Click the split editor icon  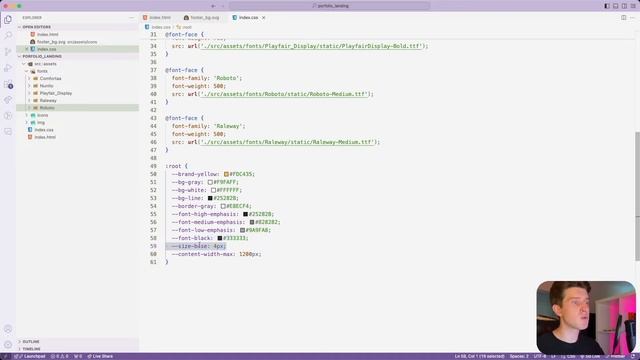click(x=623, y=18)
